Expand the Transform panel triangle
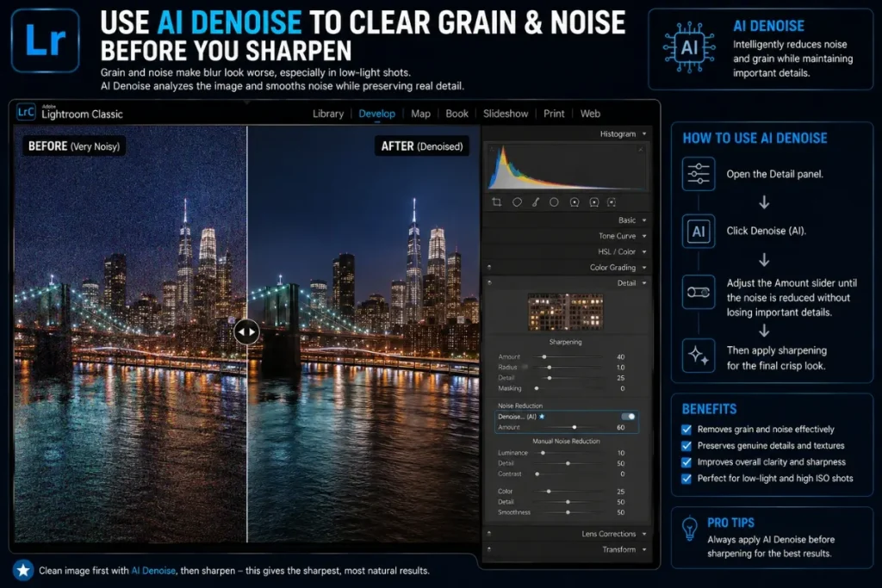 tap(644, 550)
